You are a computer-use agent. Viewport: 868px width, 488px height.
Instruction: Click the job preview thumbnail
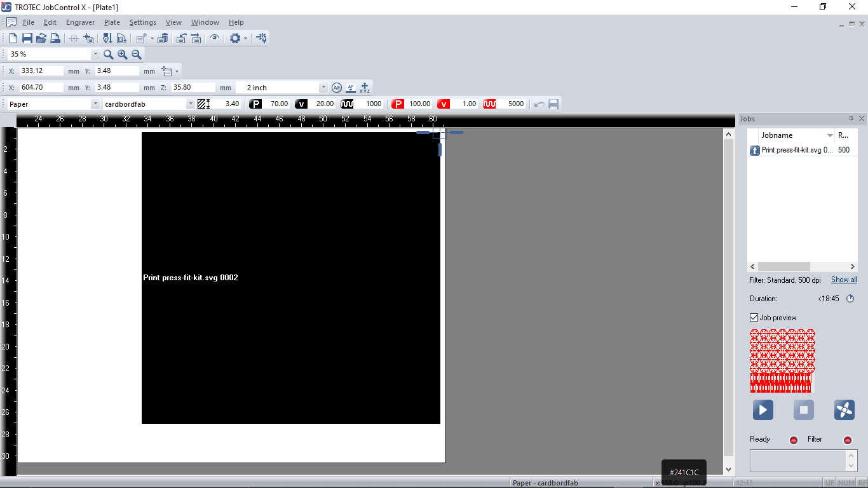click(782, 361)
